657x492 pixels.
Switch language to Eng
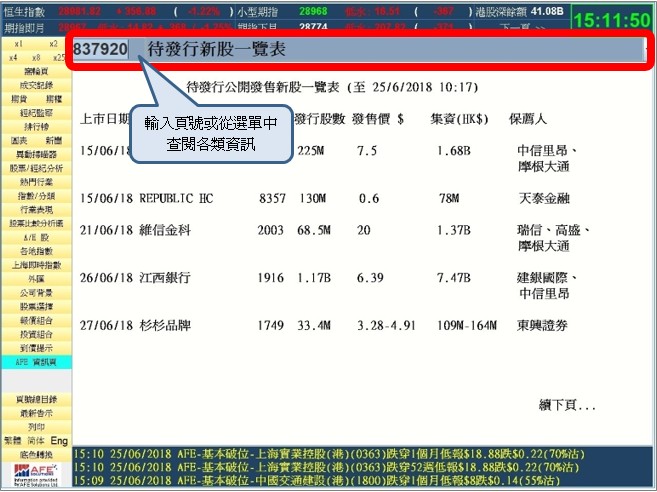pos(59,441)
